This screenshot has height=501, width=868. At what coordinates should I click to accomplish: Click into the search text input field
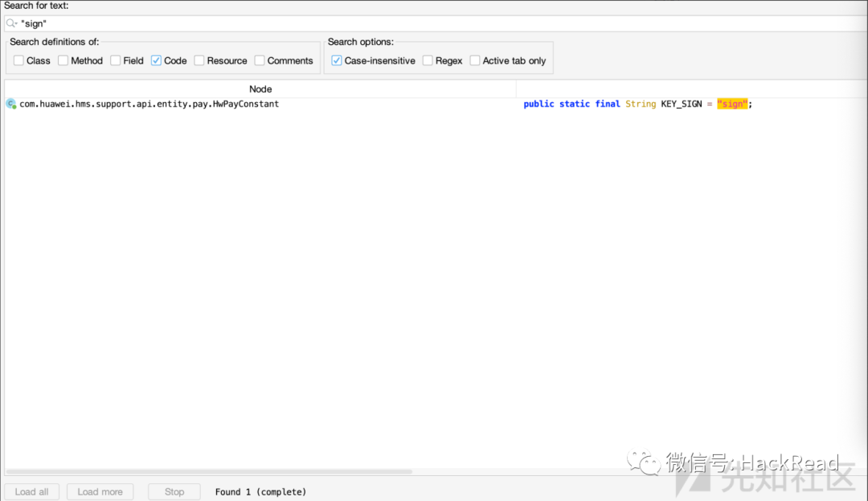(437, 23)
